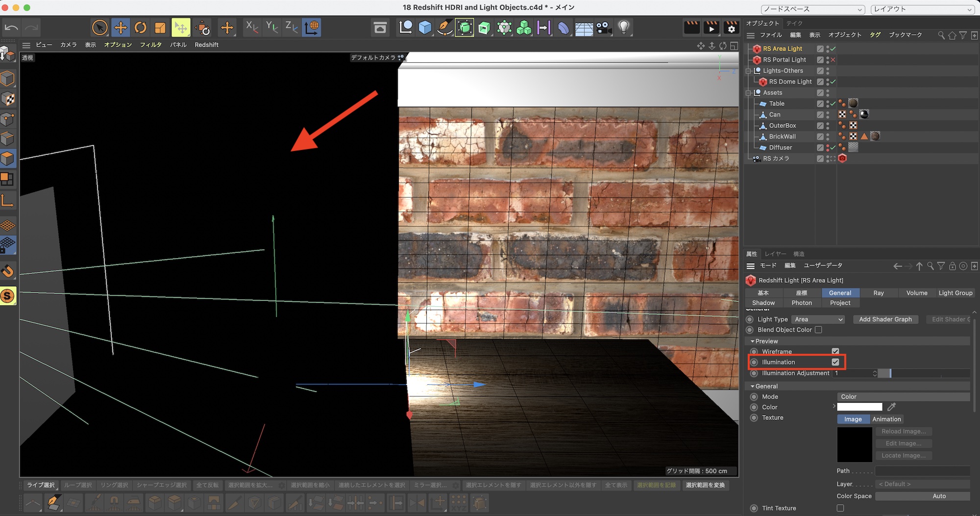Screen dimensions: 980x516
Task: Click the Snap S icon in left sidebar
Action: [8, 295]
